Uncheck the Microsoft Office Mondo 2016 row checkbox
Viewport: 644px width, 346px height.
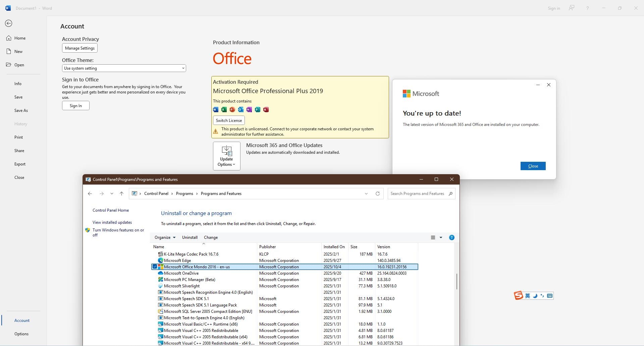(x=155, y=267)
